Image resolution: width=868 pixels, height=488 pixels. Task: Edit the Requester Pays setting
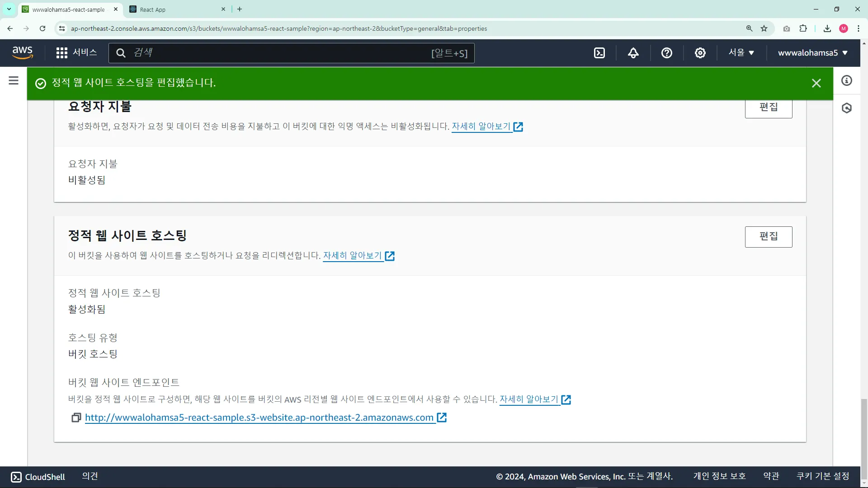coord(768,108)
